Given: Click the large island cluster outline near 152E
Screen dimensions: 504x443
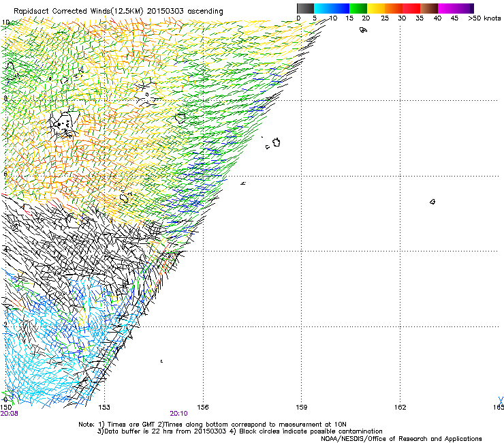Looking at the screenshot, I should (64, 124).
